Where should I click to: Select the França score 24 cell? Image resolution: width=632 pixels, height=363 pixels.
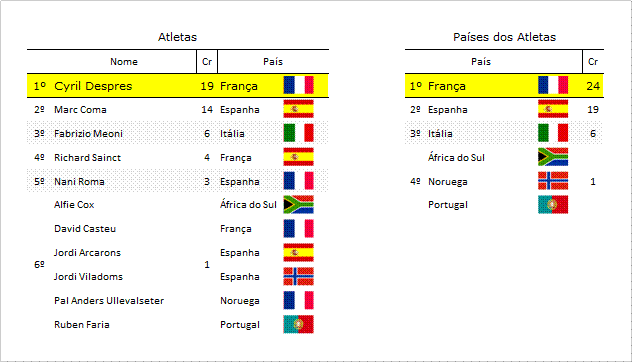click(593, 86)
